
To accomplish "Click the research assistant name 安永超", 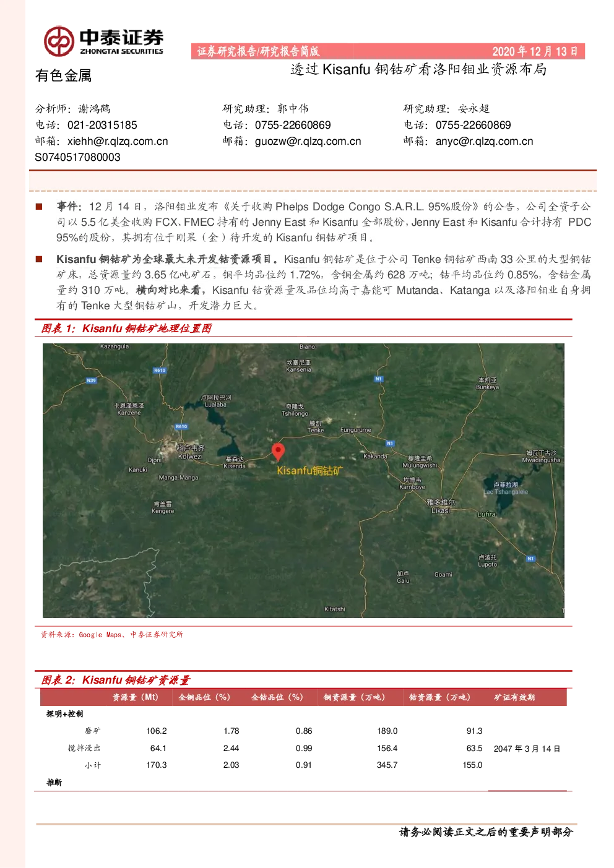I will coord(473,109).
